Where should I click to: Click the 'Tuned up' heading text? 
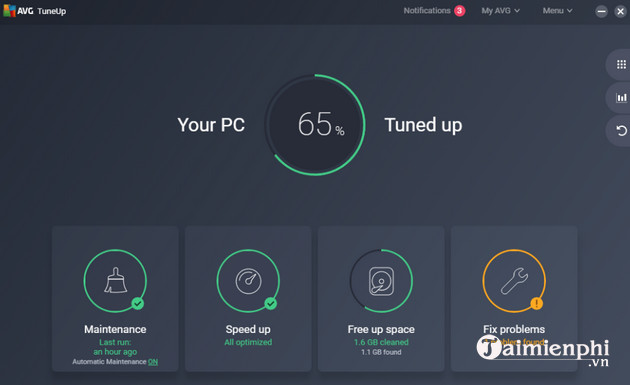click(x=423, y=125)
